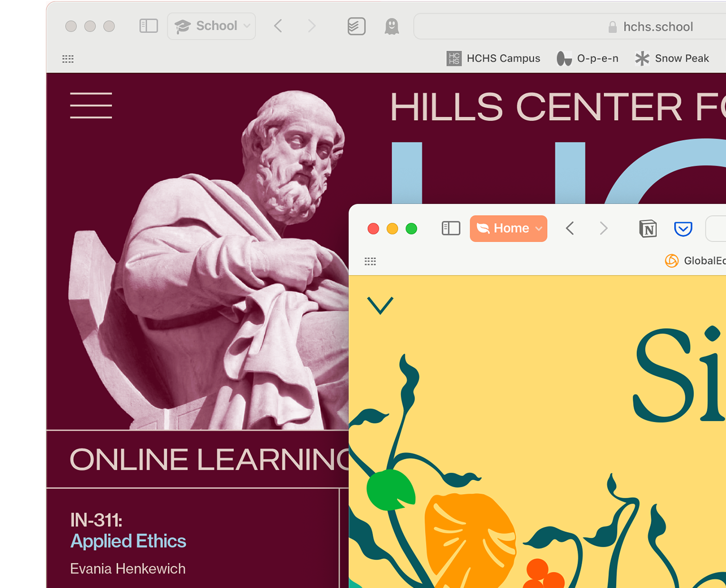726x588 pixels.
Task: Go back in the Home window
Action: click(570, 228)
